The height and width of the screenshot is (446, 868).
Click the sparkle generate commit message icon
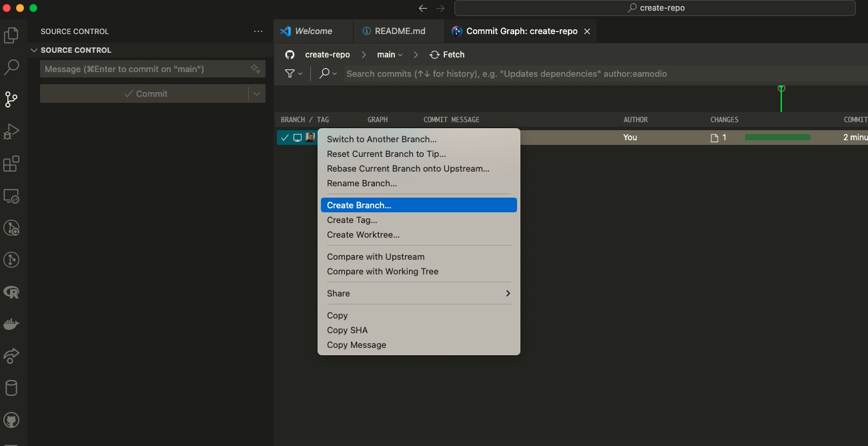(255, 69)
